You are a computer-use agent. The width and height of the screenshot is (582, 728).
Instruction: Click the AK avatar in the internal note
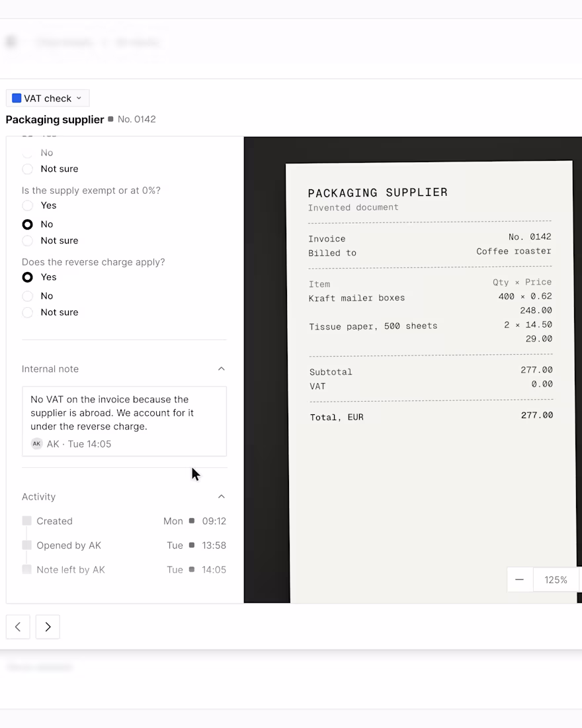pos(36,443)
